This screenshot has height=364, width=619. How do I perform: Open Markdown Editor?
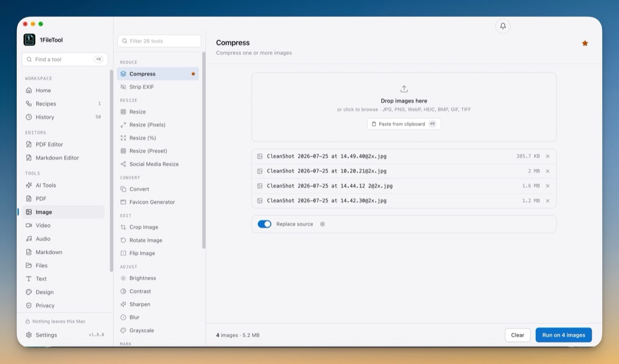(x=63, y=158)
